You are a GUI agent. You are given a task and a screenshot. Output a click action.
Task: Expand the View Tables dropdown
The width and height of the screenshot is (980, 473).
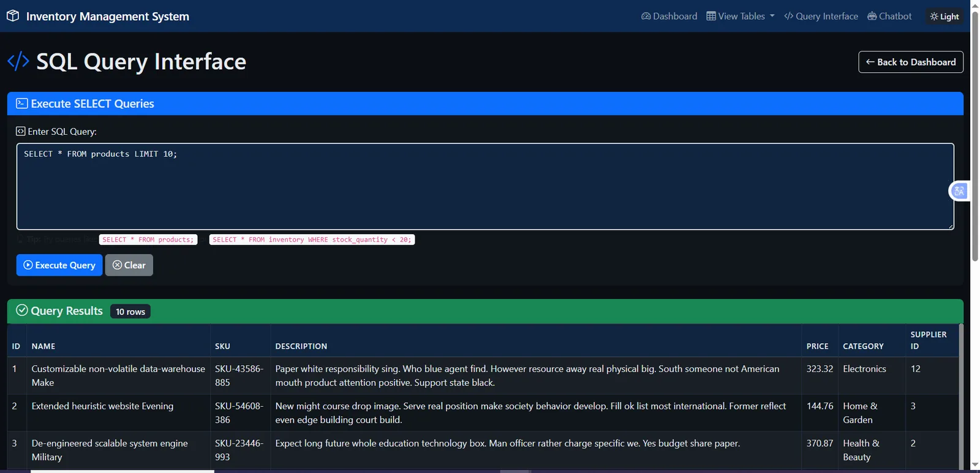[x=741, y=16]
